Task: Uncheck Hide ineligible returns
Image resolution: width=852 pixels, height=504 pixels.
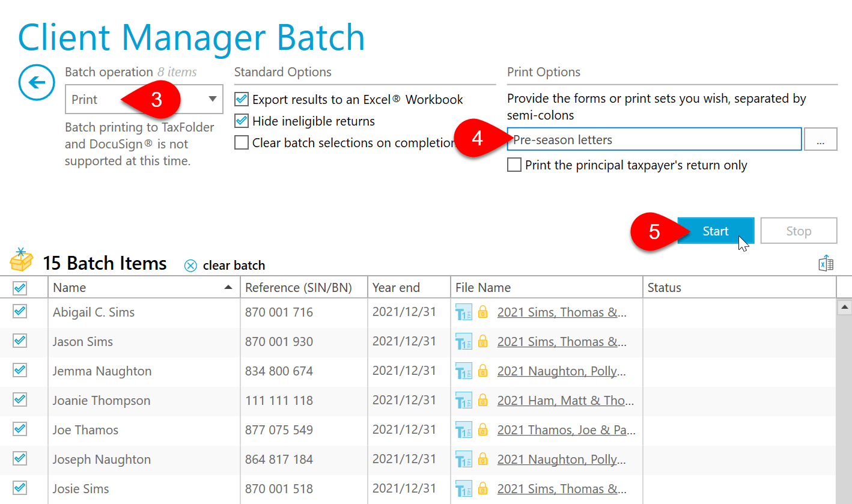Action: click(x=242, y=121)
